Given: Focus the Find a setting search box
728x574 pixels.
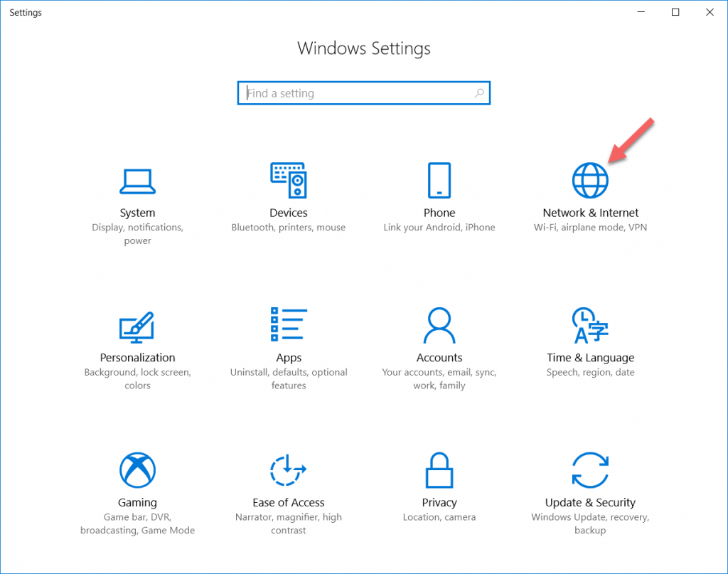Looking at the screenshot, I should [364, 93].
